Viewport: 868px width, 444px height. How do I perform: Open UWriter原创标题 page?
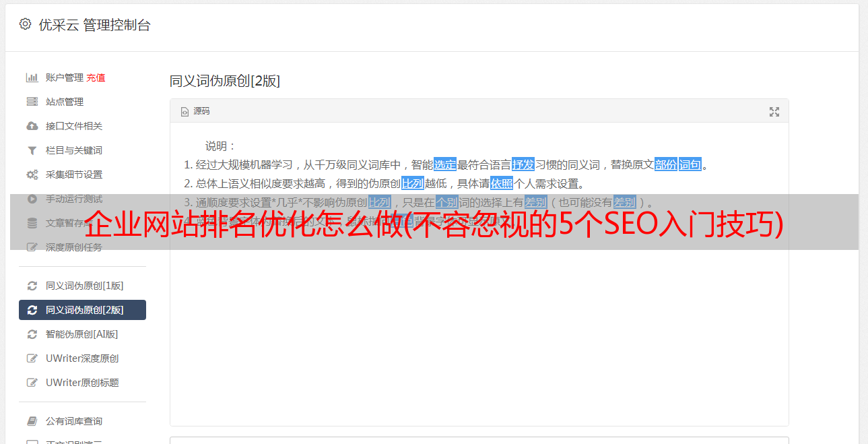click(82, 383)
